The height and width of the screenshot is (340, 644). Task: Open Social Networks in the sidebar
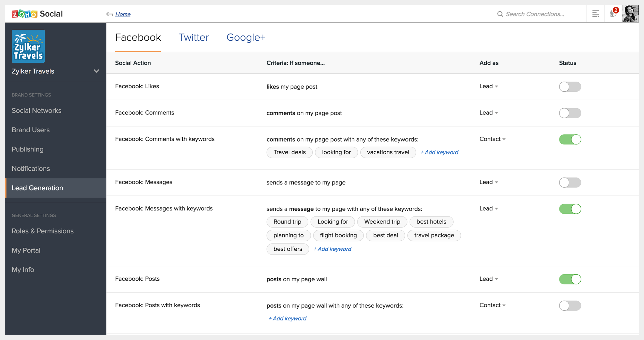coord(37,111)
